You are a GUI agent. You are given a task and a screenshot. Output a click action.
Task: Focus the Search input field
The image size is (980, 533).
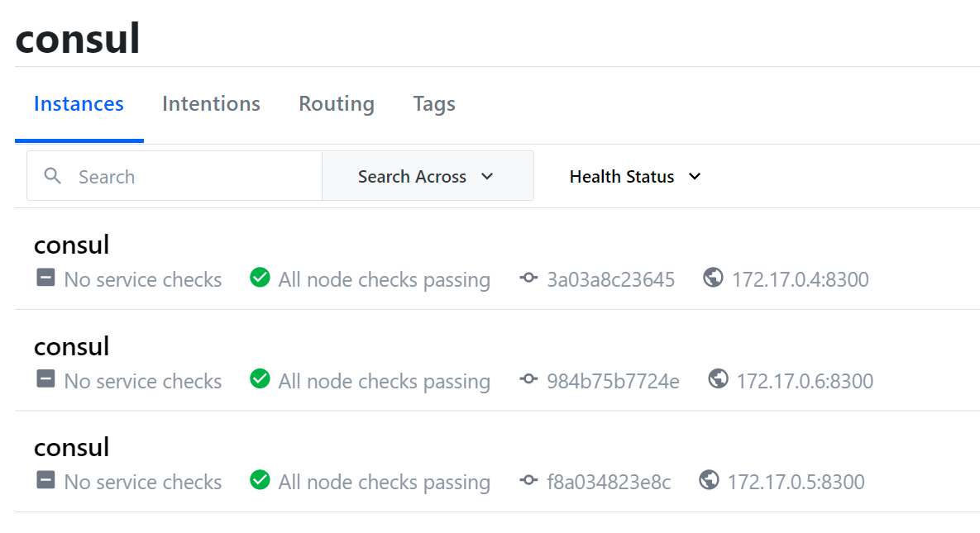pyautogui.click(x=174, y=176)
